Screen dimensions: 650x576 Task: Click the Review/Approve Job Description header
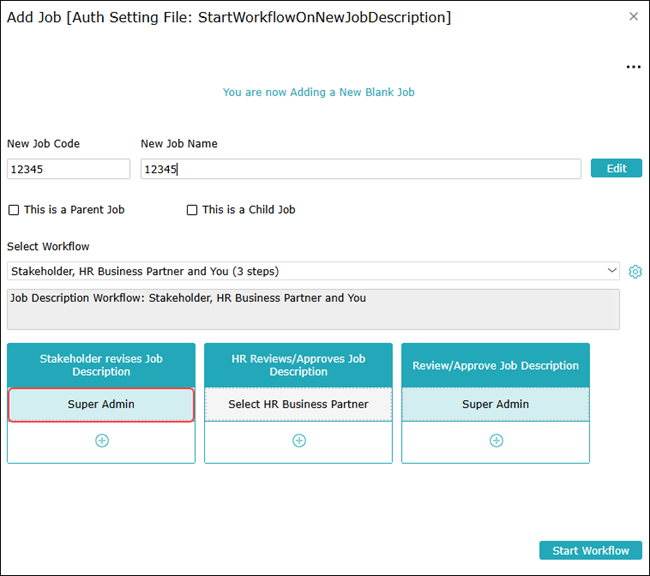coord(495,365)
